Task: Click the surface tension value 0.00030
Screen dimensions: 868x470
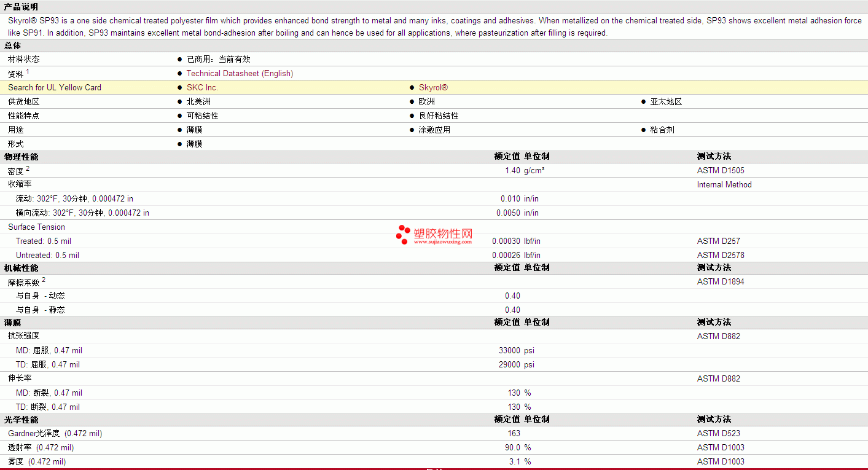Action: click(x=506, y=241)
